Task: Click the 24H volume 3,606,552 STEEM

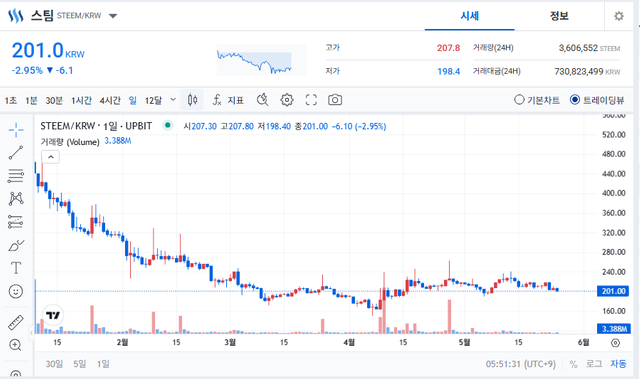Action: click(x=589, y=48)
